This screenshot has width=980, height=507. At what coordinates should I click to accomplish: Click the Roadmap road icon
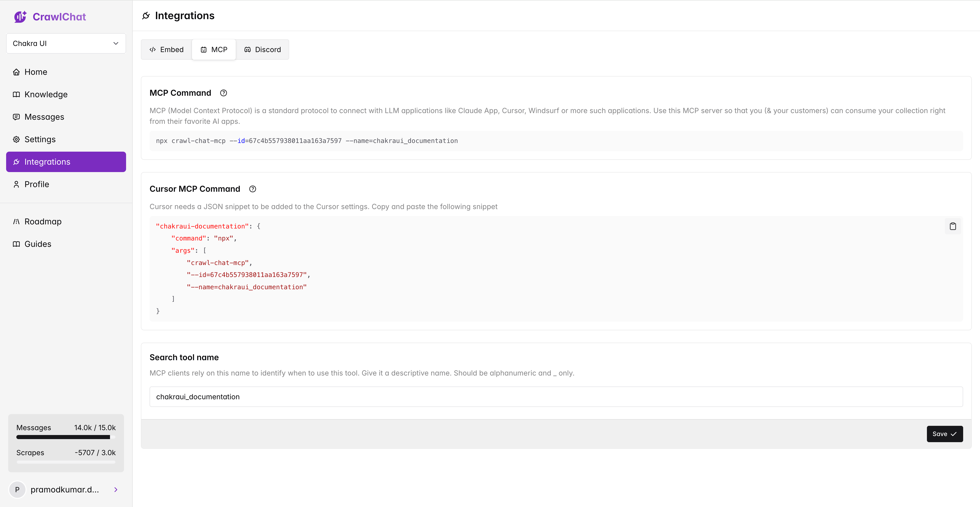16,222
